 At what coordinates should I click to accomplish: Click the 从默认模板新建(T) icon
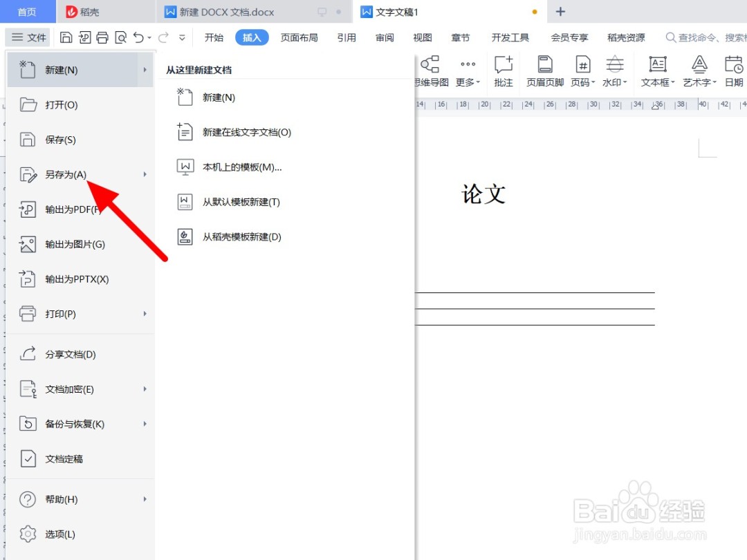tap(185, 202)
